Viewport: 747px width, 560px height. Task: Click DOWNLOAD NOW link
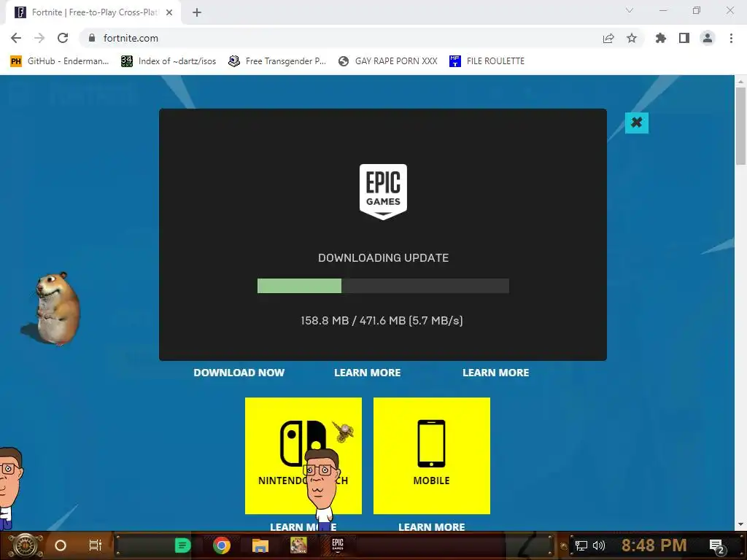point(239,373)
